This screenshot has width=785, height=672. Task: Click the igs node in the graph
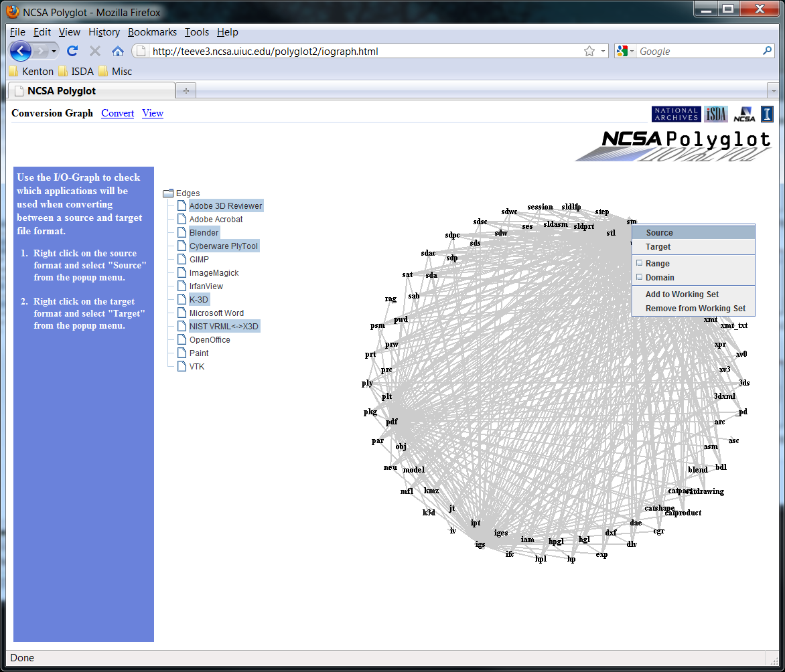coord(480,544)
